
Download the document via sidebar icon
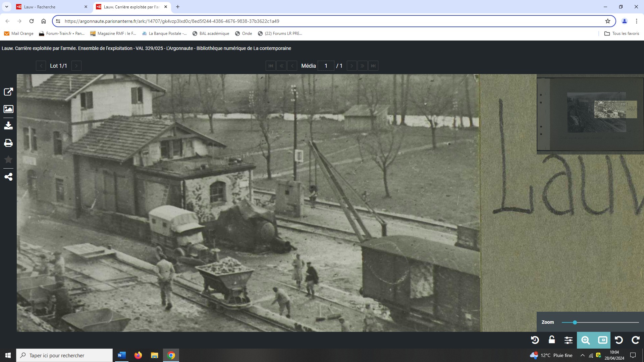click(x=8, y=126)
